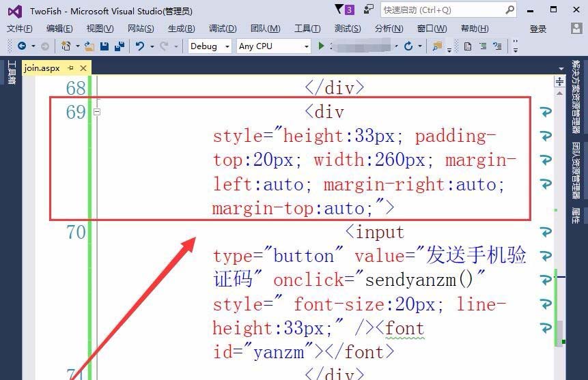Click line number 68 in the margin

76,89
